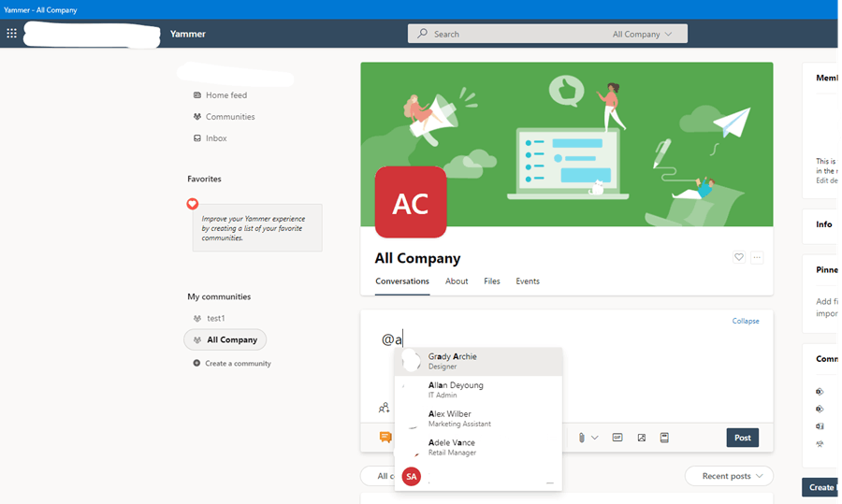Switch to the Files tab
This screenshot has width=842, height=504.
[x=492, y=281]
